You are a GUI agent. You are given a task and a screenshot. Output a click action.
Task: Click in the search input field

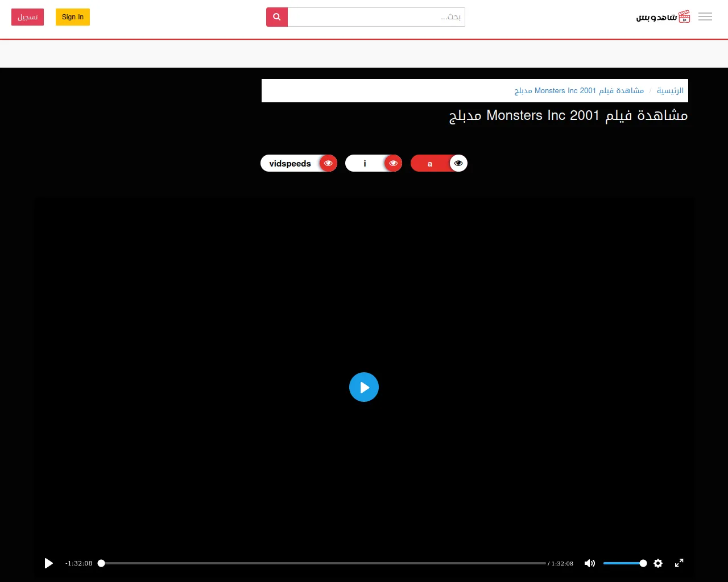click(377, 17)
